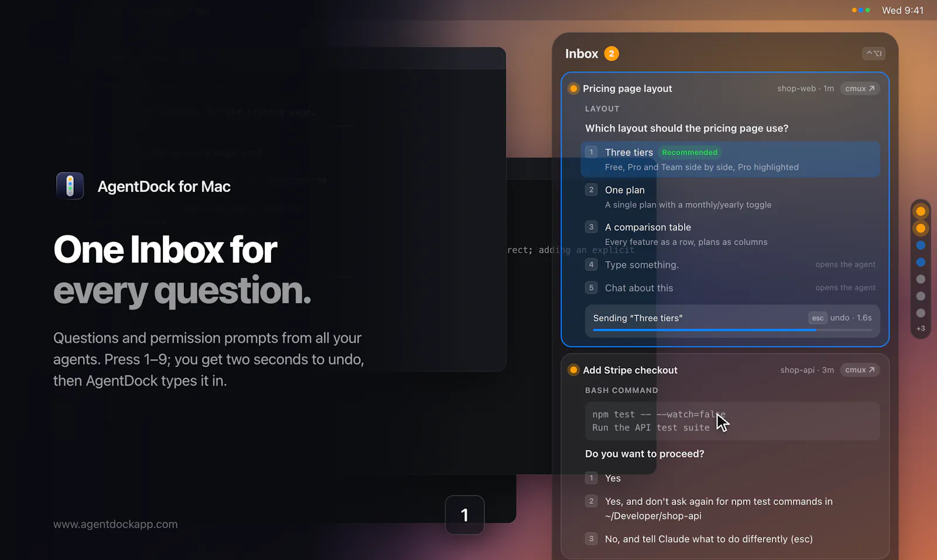Viewport: 937px width, 560px height.
Task: Click the AgentDock traffic-light app icon
Action: 70,186
